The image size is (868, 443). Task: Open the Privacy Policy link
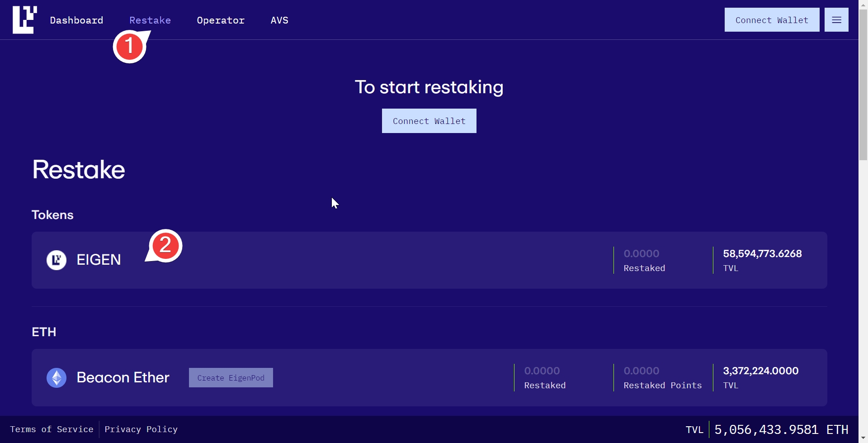tap(141, 429)
